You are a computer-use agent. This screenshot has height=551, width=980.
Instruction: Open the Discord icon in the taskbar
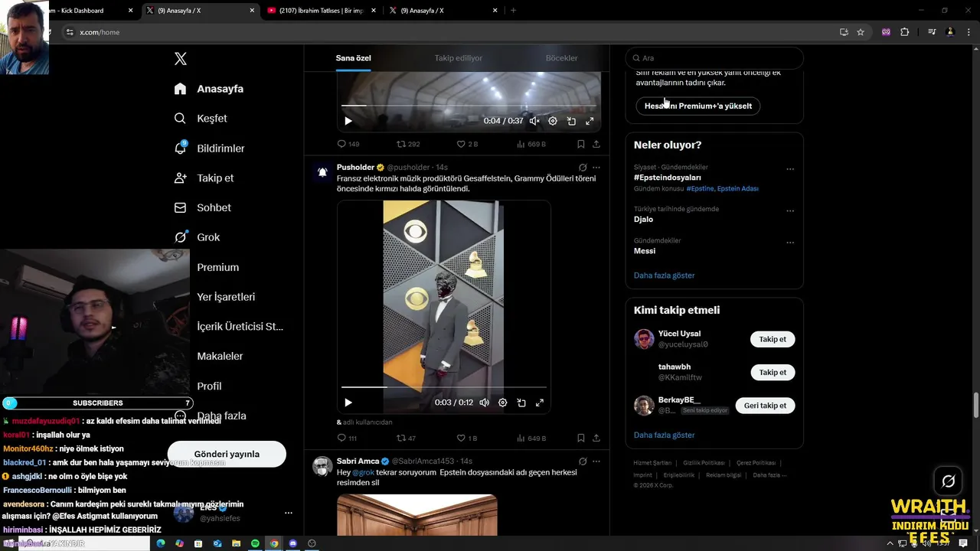292,543
